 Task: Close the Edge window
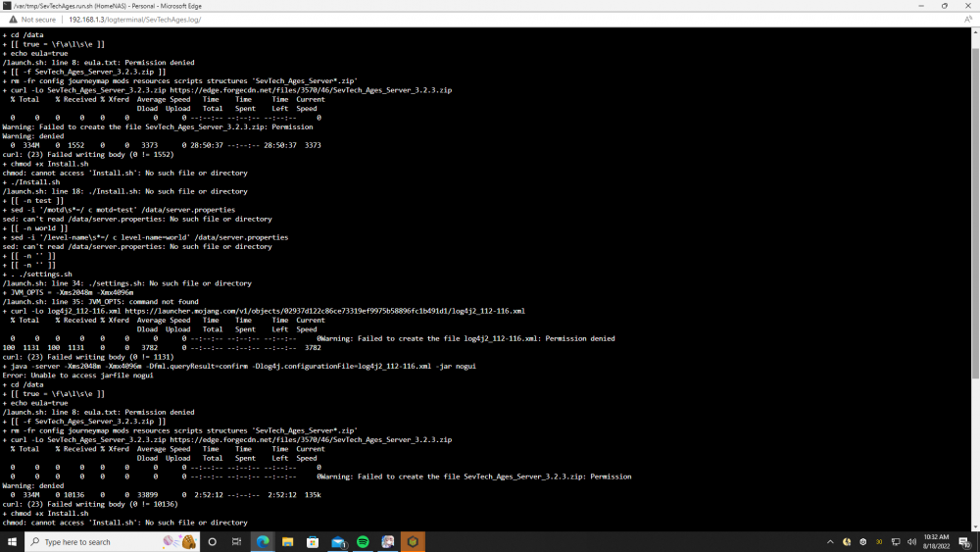(968, 6)
